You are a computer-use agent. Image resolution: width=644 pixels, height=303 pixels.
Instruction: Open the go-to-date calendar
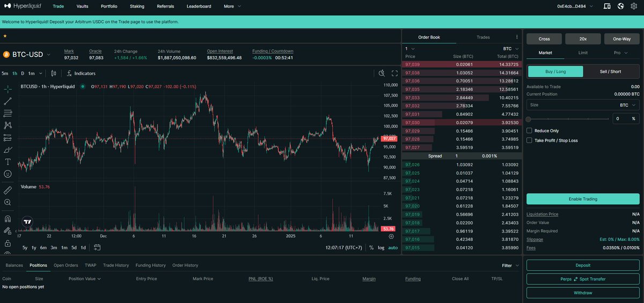(97, 247)
